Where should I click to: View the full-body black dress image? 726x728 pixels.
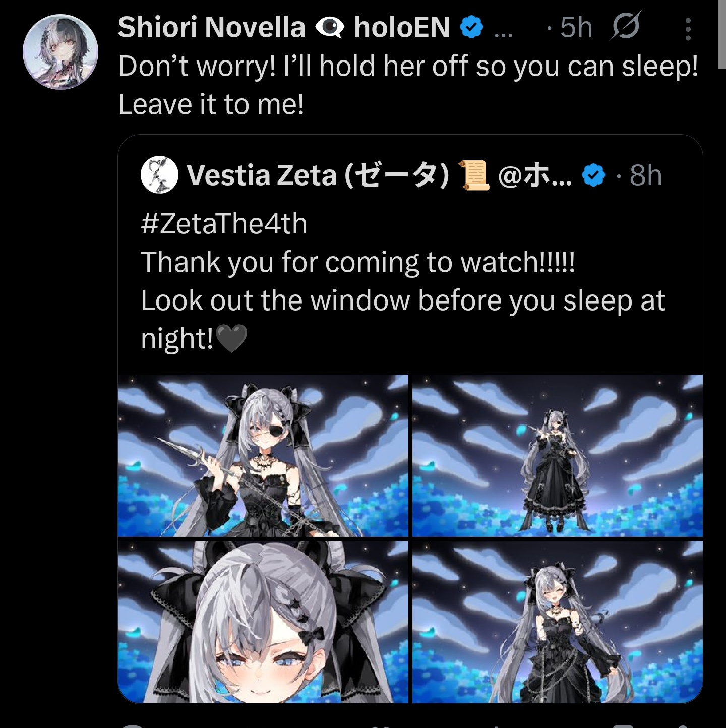(558, 456)
